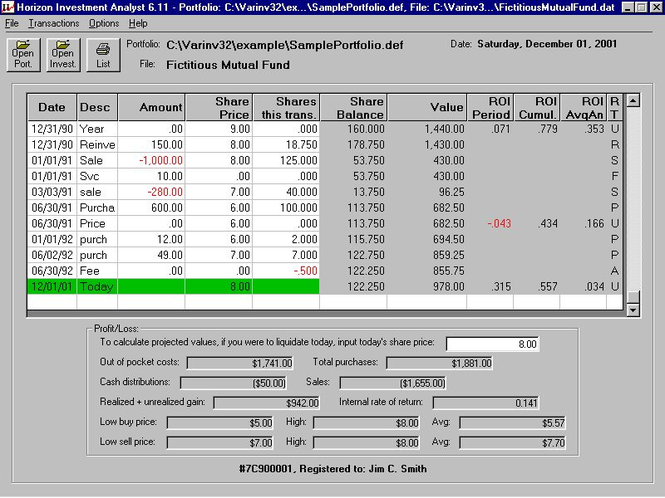The height and width of the screenshot is (498, 665).
Task: Click the Price description cell on 06/30/91
Action: pos(97,224)
